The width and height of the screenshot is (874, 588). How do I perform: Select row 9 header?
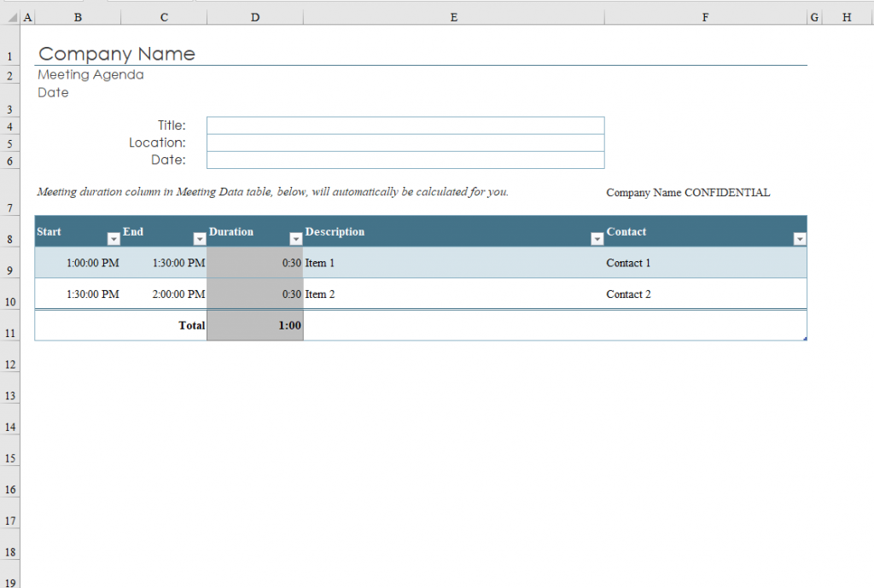tap(9, 270)
